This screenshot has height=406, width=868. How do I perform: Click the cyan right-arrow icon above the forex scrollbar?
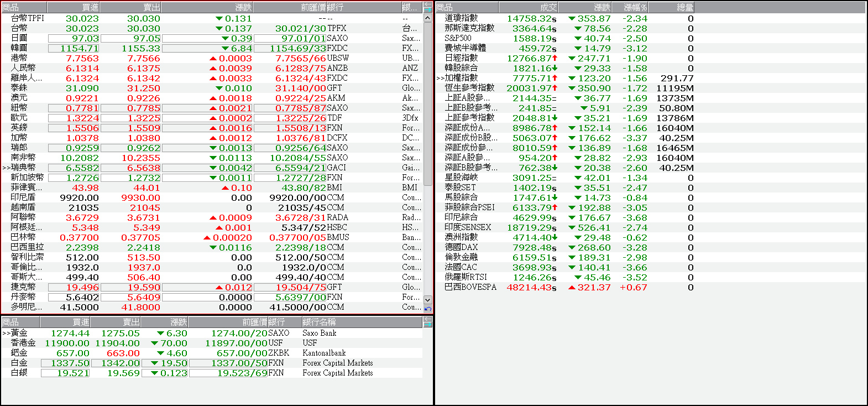[428, 10]
